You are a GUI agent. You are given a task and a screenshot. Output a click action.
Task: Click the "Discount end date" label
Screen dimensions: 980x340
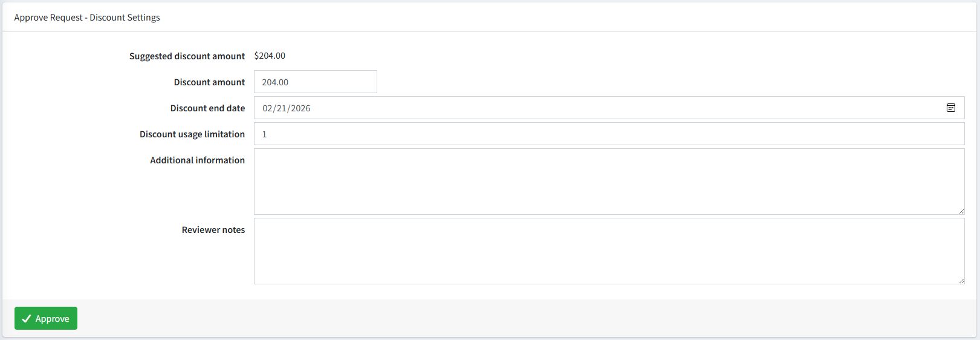[x=207, y=108]
